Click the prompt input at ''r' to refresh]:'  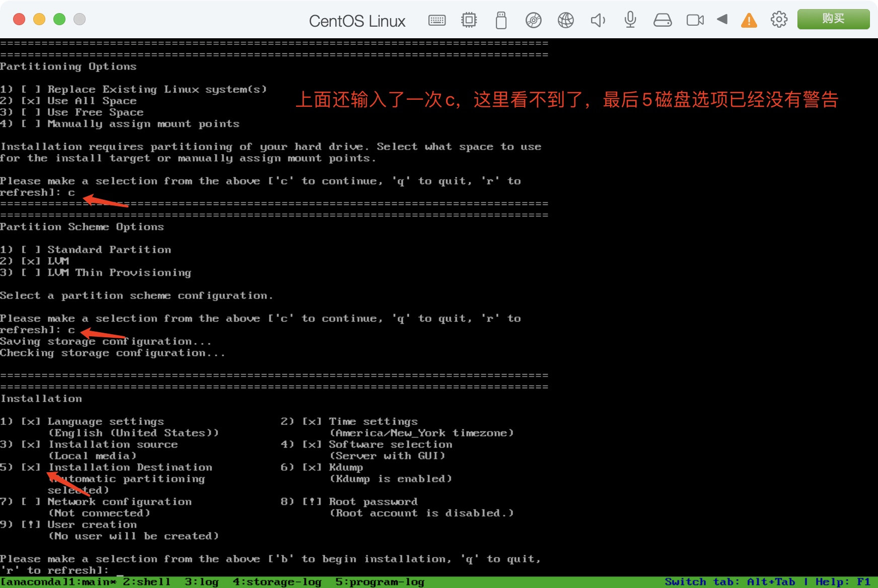coord(119,570)
